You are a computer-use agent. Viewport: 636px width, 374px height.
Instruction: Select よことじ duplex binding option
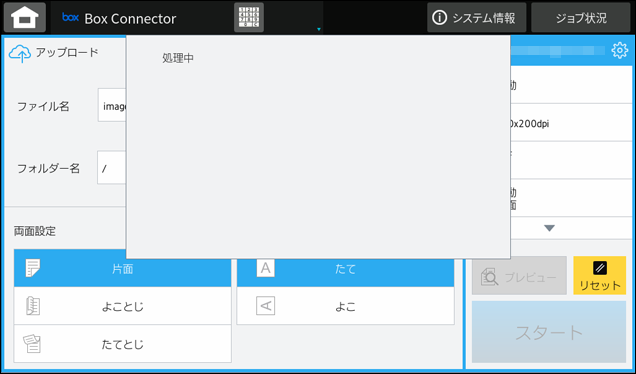(x=122, y=306)
